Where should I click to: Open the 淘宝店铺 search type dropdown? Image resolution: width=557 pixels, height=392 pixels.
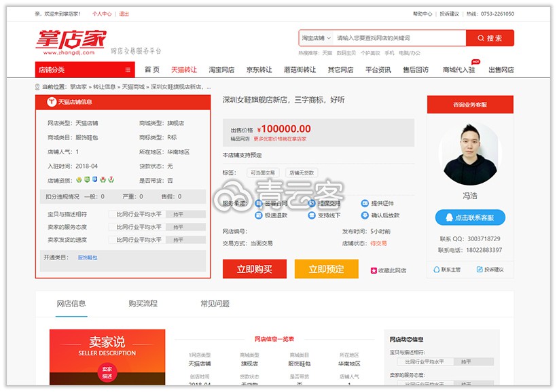[316, 38]
